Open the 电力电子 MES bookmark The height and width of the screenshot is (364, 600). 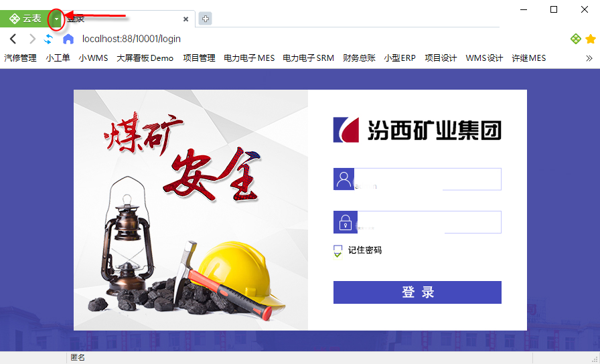pyautogui.click(x=249, y=58)
